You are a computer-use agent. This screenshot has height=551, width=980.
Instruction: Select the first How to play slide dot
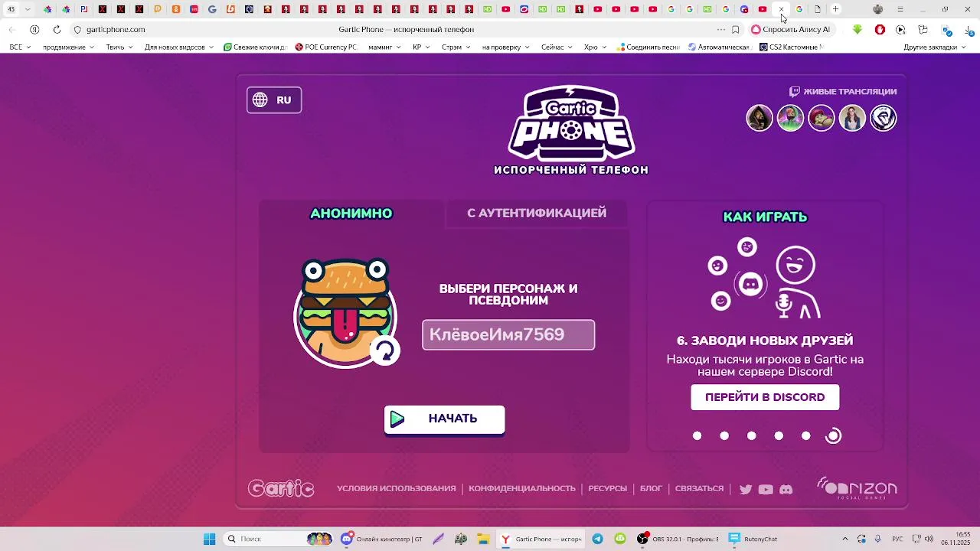tap(697, 436)
